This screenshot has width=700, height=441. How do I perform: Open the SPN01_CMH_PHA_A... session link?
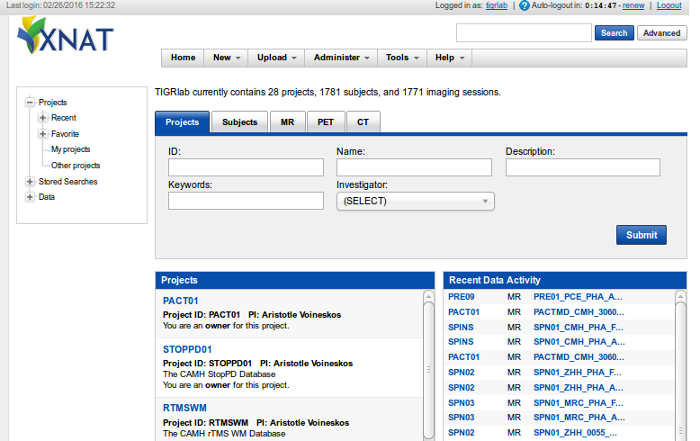coord(579,342)
